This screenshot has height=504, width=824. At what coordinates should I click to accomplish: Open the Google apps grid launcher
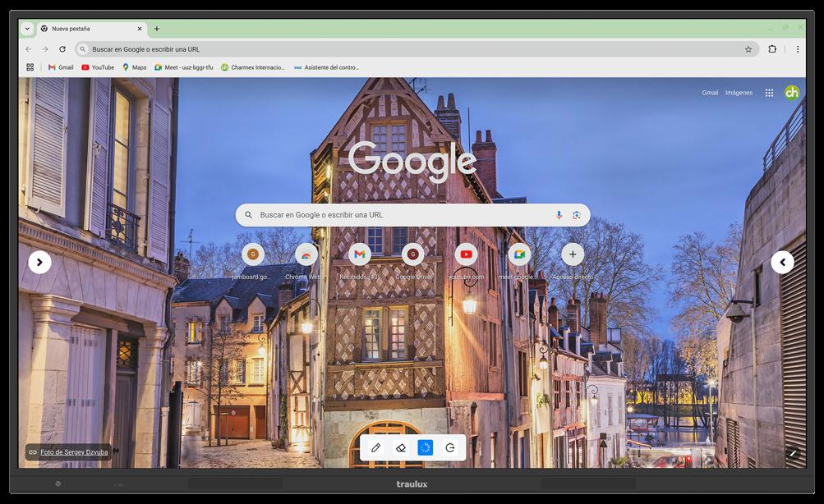[769, 93]
